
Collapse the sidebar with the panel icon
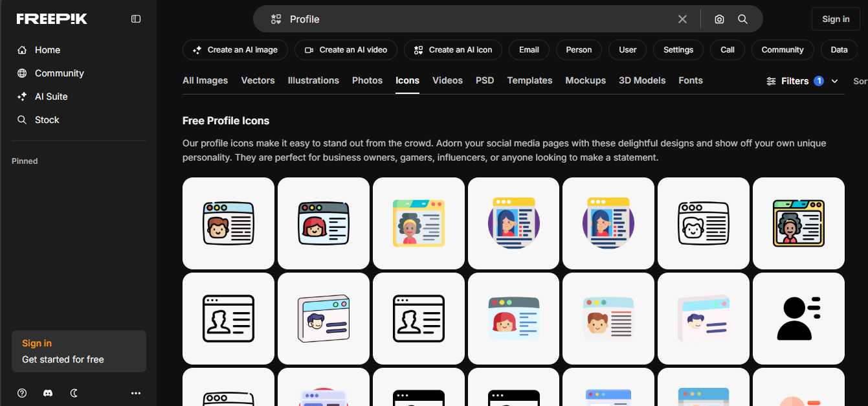[135, 19]
